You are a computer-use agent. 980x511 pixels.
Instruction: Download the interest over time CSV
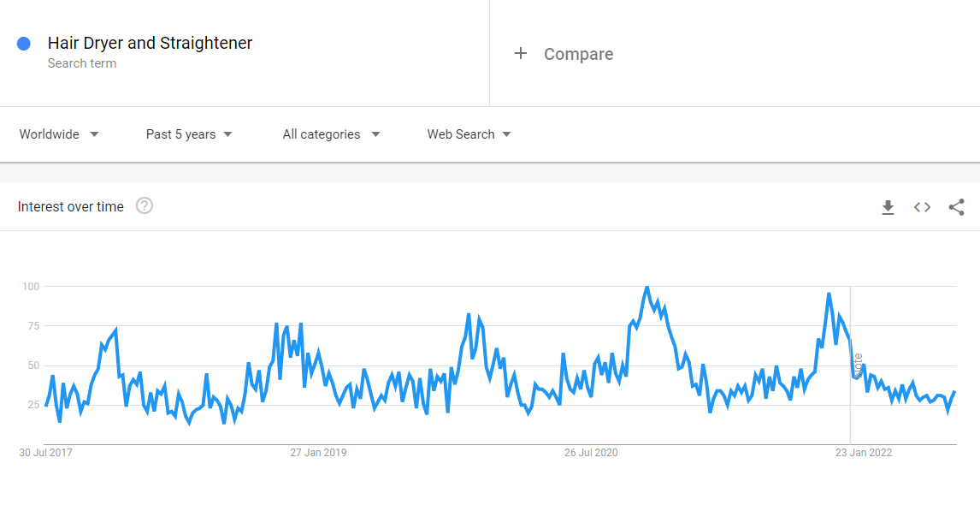(888, 207)
